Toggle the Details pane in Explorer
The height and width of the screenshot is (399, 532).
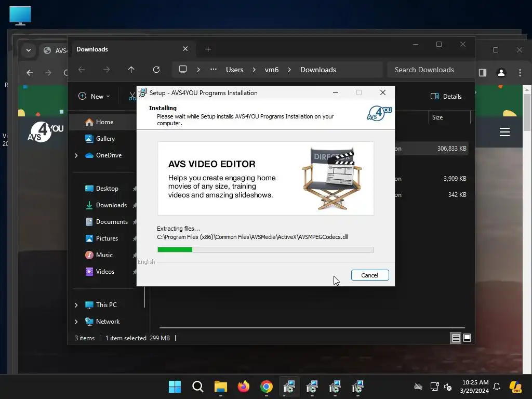coord(446,96)
